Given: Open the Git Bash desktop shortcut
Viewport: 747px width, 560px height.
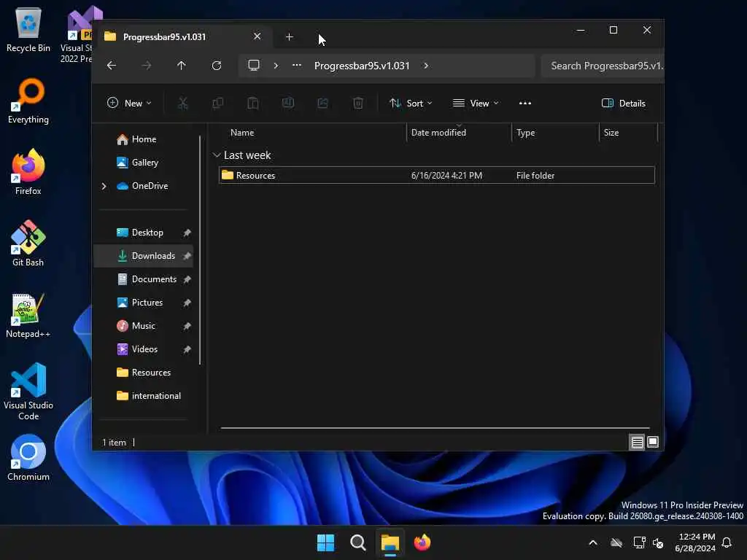Looking at the screenshot, I should tap(28, 244).
